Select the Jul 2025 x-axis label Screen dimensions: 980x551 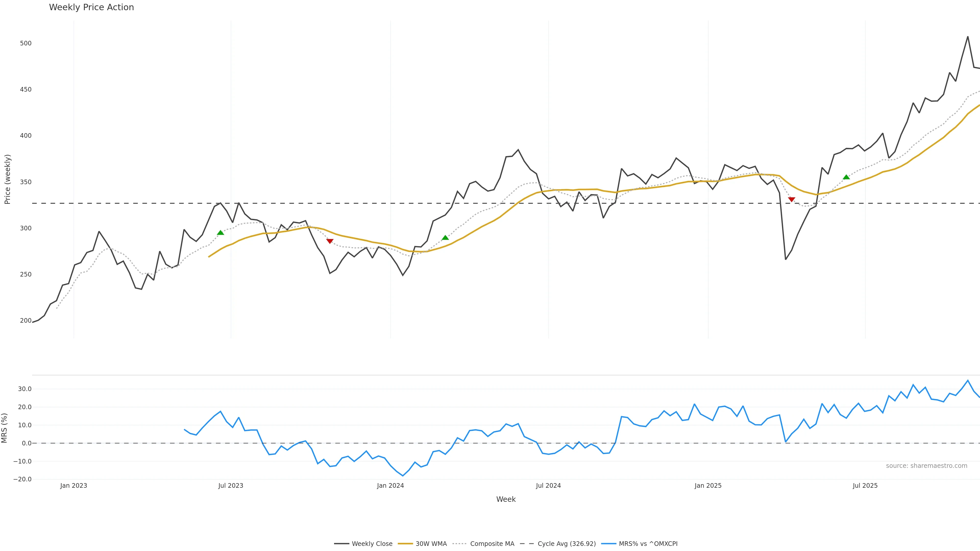(865, 486)
